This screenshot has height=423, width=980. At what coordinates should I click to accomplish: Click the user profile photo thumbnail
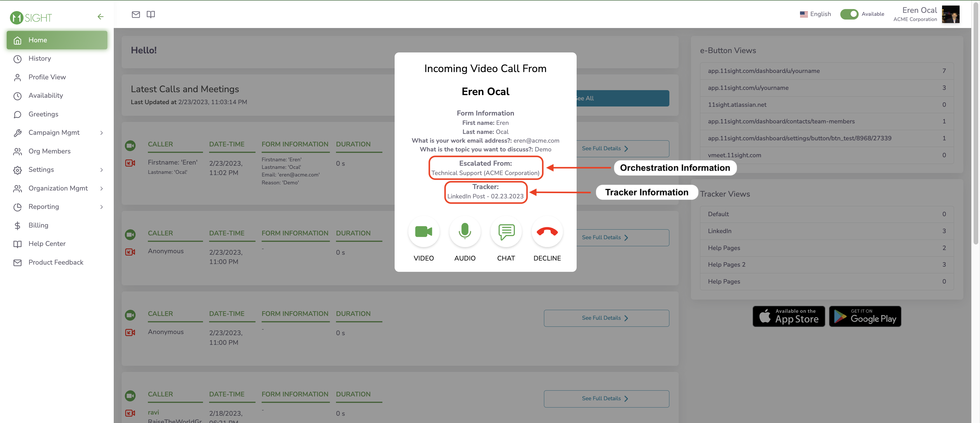tap(950, 14)
